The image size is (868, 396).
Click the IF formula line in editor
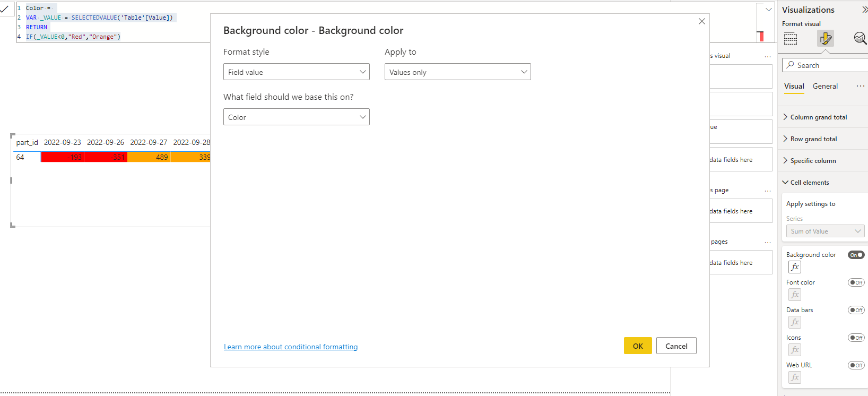73,37
